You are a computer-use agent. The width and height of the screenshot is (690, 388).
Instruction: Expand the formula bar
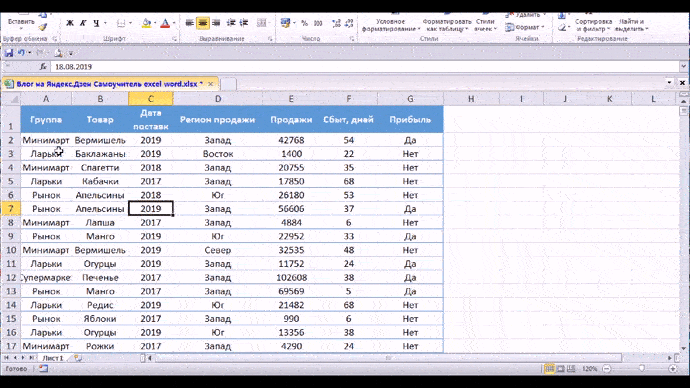point(683,67)
